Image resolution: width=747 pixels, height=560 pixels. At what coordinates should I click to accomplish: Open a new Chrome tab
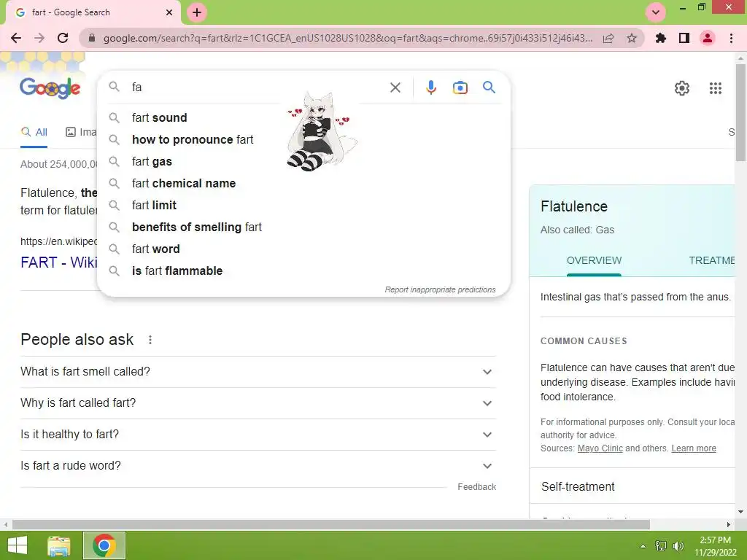click(x=197, y=12)
